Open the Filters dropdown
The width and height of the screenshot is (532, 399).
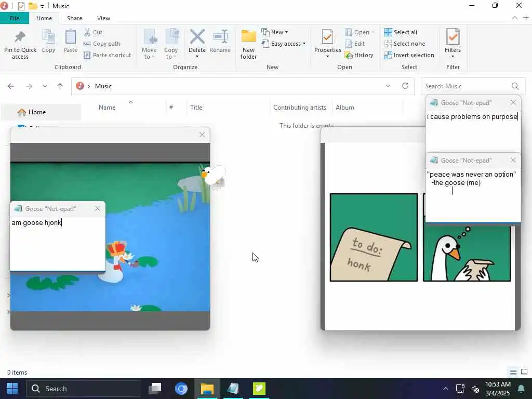pos(453,43)
